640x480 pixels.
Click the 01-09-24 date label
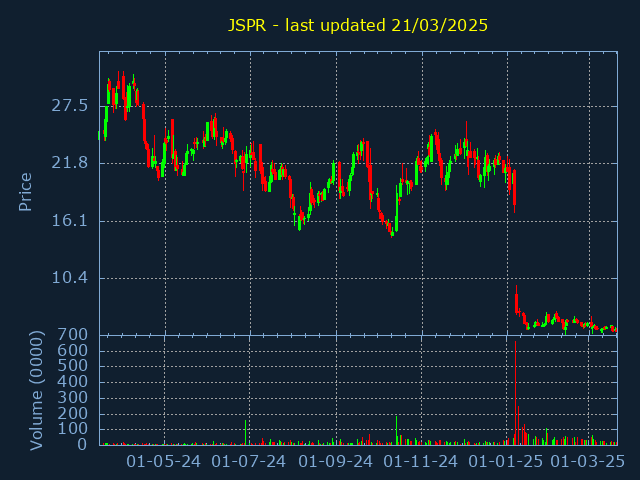[335, 462]
